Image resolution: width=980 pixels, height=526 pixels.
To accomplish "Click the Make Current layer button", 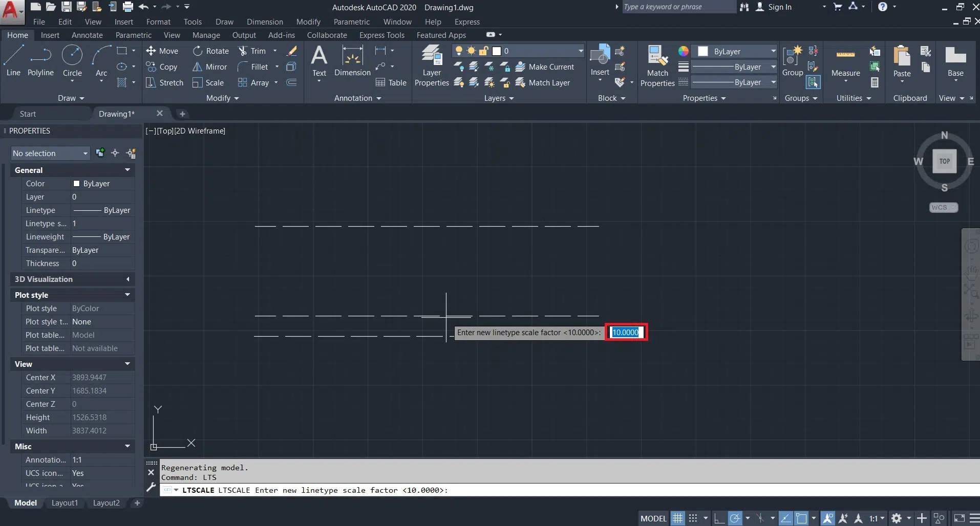I will point(545,67).
